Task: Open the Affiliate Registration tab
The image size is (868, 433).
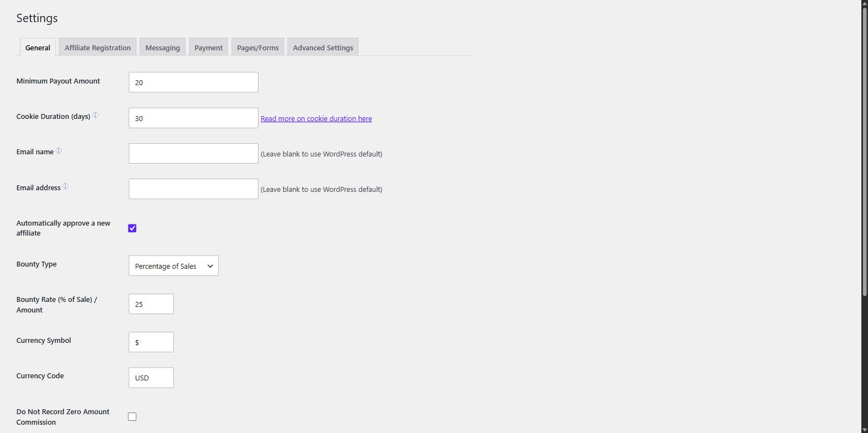Action: pos(97,48)
